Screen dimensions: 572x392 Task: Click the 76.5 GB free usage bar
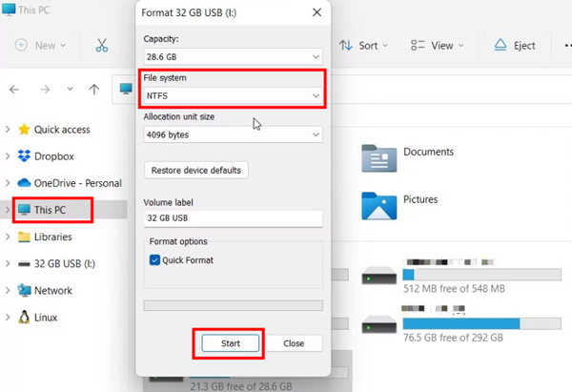point(481,323)
